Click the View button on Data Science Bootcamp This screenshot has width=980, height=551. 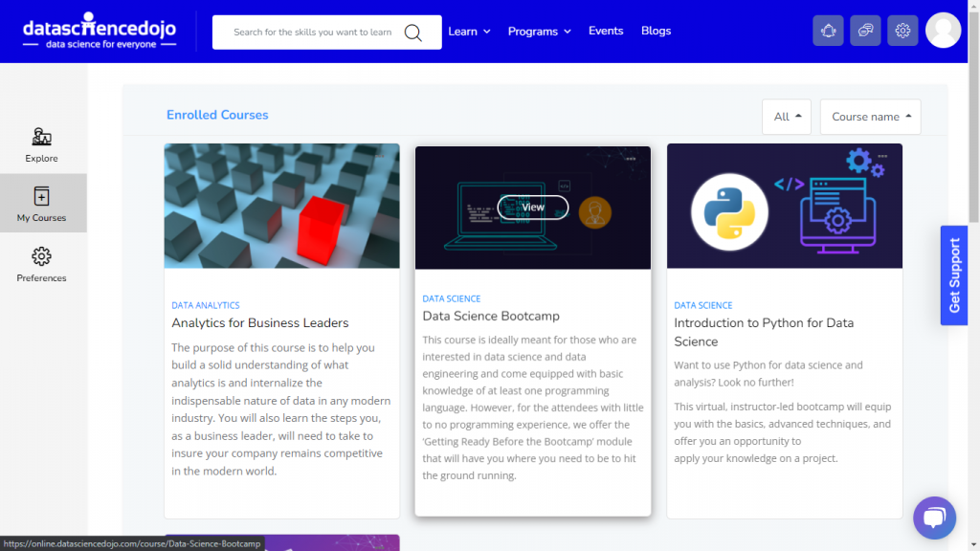533,208
